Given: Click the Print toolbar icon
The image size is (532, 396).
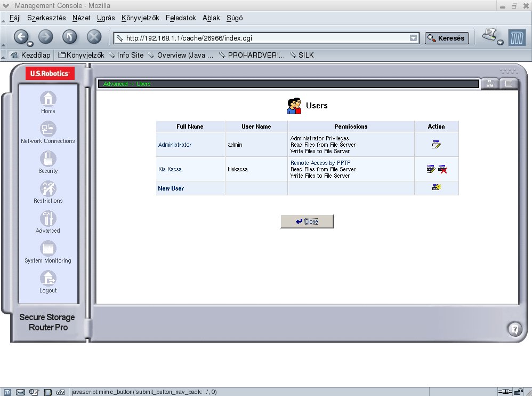Looking at the screenshot, I should pyautogui.click(x=489, y=35).
